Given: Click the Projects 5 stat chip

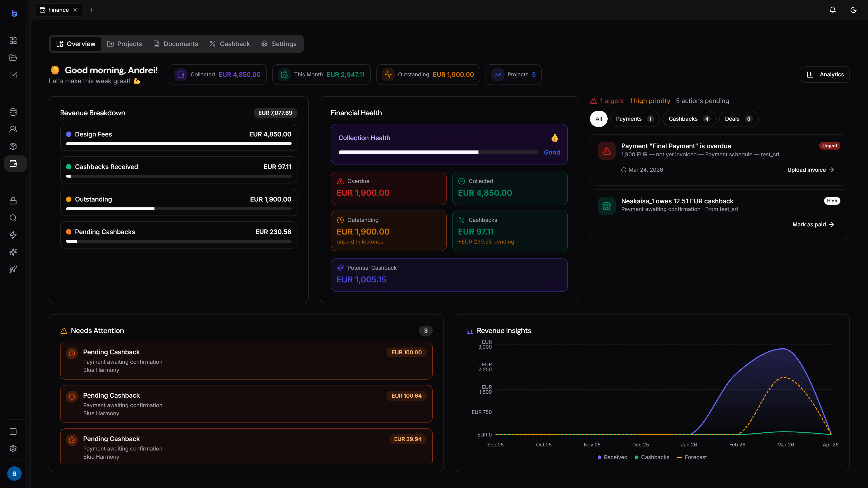Looking at the screenshot, I should click(514, 74).
